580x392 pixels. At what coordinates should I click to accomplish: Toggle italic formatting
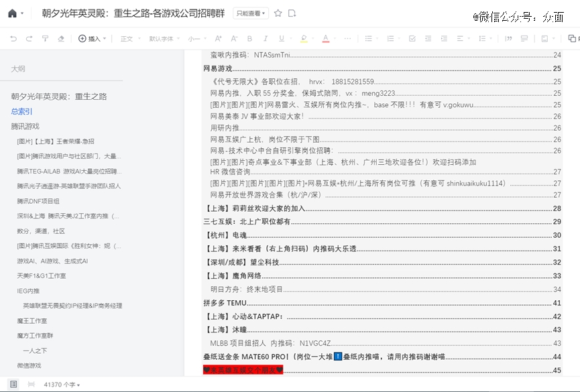(x=266, y=38)
